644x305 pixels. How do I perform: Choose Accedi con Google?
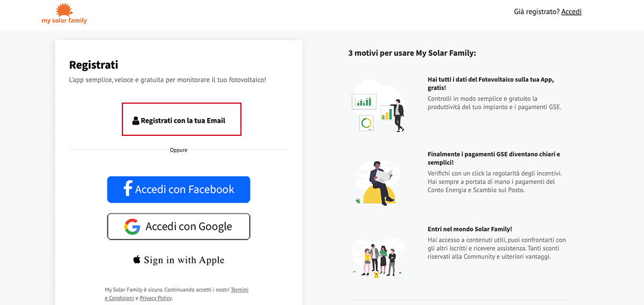179,227
